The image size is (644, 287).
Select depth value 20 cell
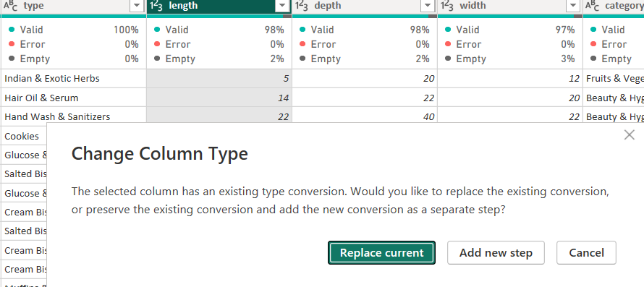pos(365,78)
